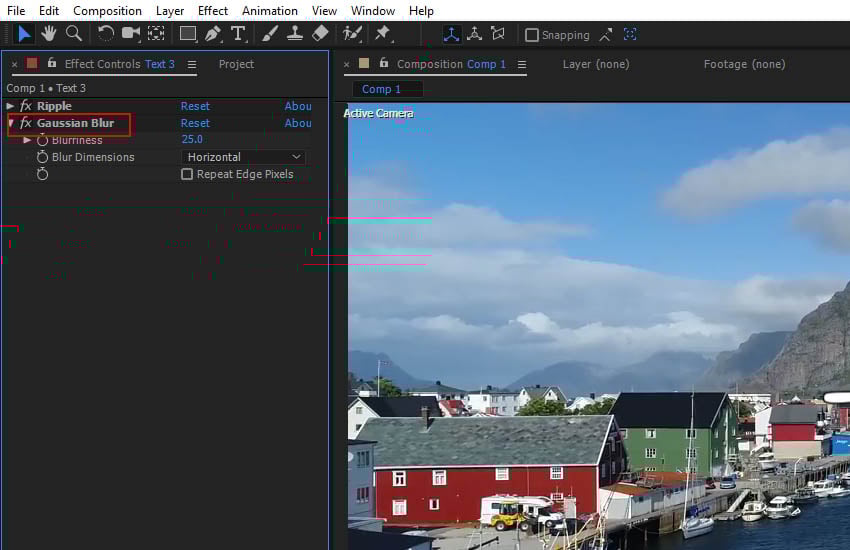This screenshot has height=550, width=850.
Task: Choose the Brush tool
Action: (270, 34)
